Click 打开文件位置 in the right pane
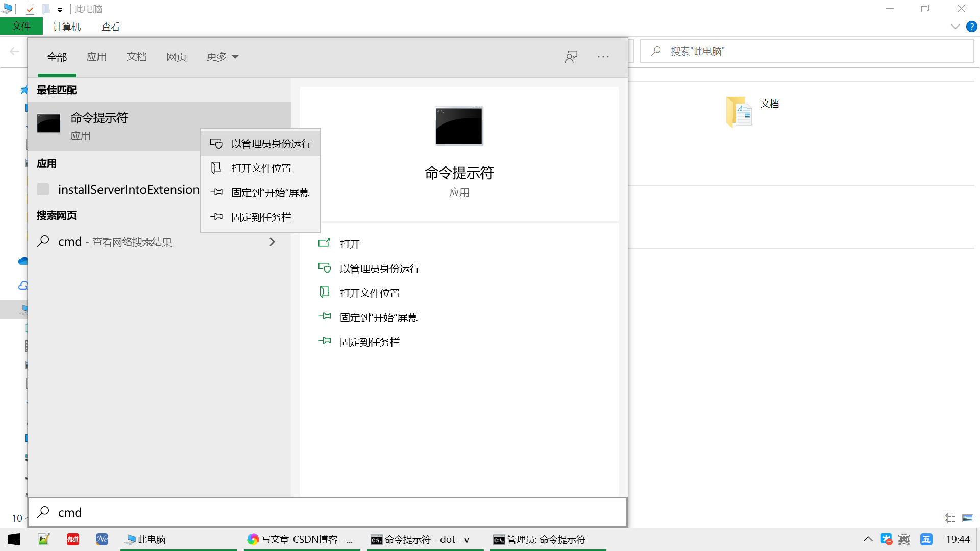Image resolution: width=980 pixels, height=551 pixels. 370,293
